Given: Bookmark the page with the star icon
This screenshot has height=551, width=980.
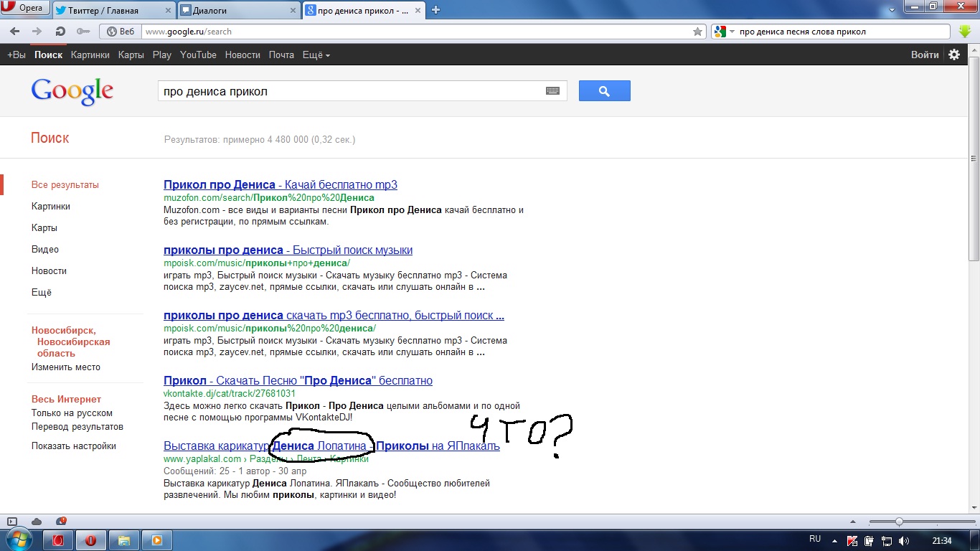Looking at the screenshot, I should (697, 32).
